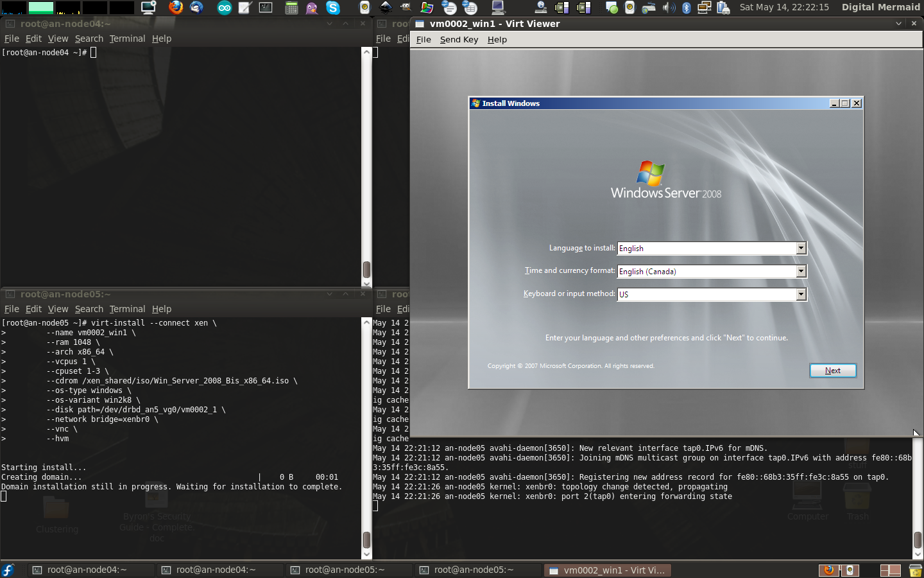Open View menu in an-node04 terminal
This screenshot has width=924, height=578.
(x=58, y=39)
